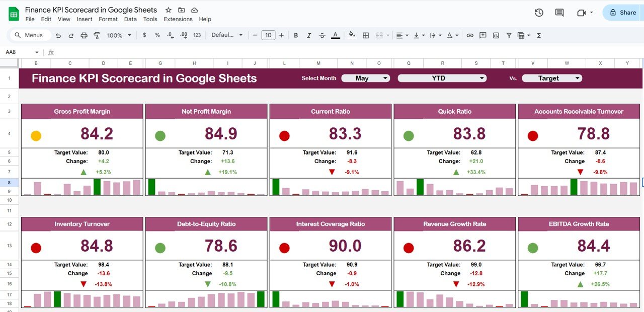
Task: Click the Print icon
Action: click(84, 35)
